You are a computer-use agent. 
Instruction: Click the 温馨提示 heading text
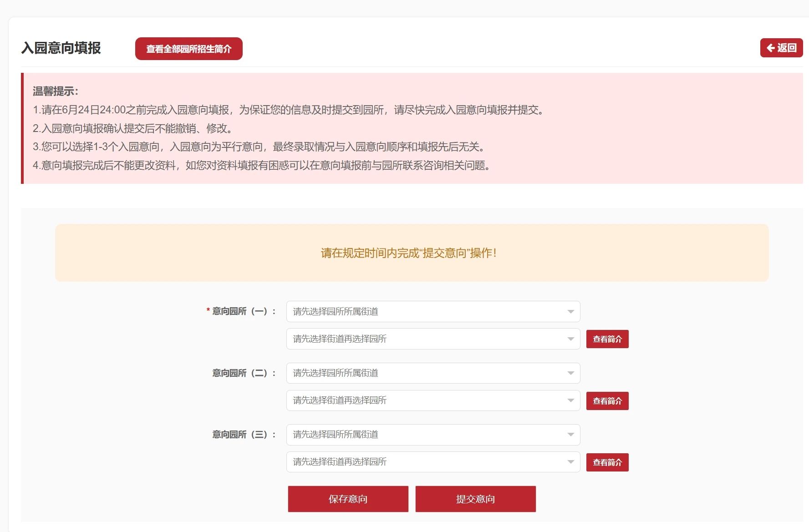(56, 91)
